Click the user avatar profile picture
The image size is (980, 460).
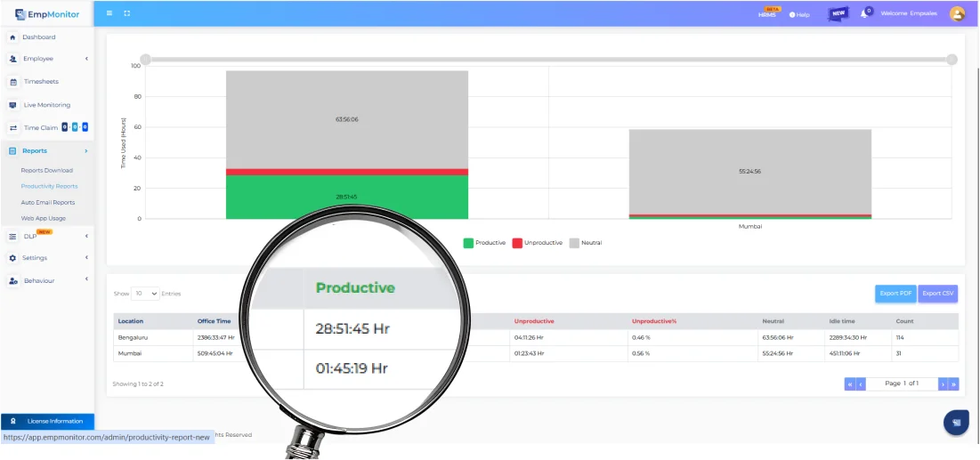click(957, 13)
